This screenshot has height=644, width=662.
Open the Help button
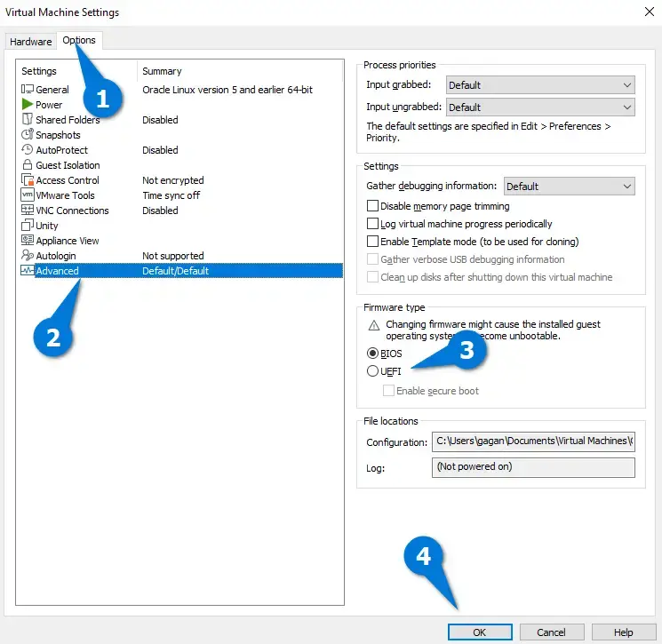(624, 632)
